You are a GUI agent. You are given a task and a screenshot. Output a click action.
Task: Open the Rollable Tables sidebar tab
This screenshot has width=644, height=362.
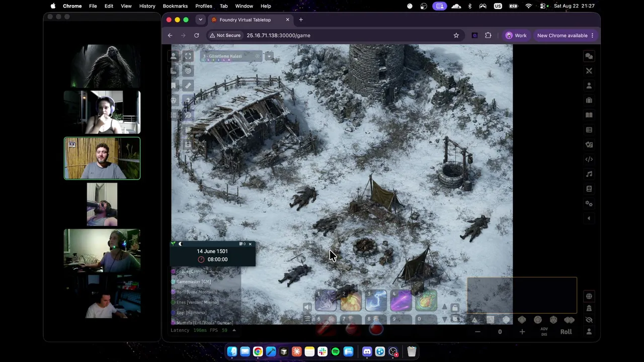click(589, 130)
